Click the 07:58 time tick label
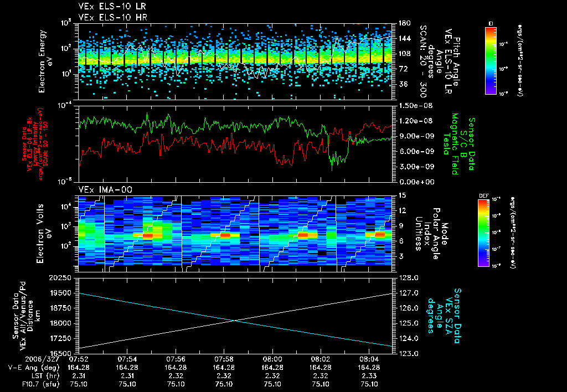The image size is (567, 392). [224, 359]
